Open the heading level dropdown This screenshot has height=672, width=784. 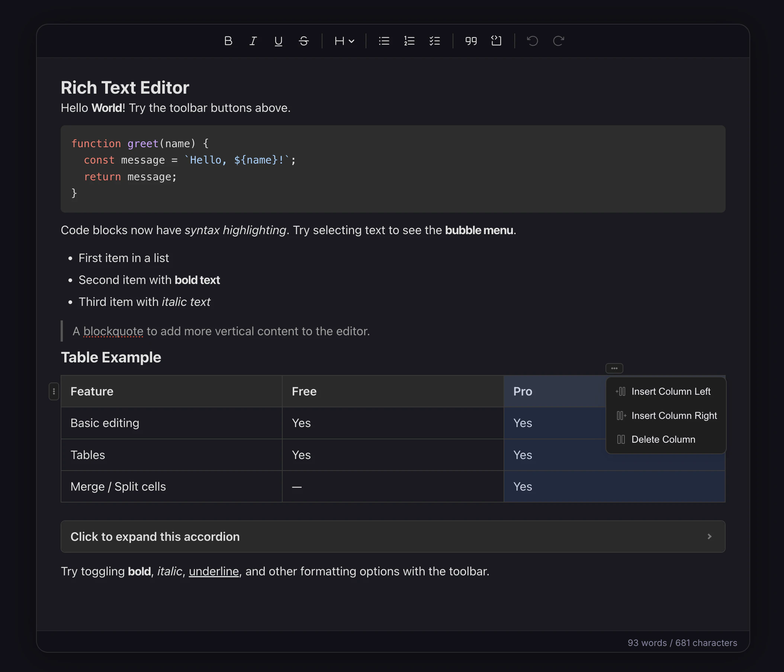[x=344, y=41]
